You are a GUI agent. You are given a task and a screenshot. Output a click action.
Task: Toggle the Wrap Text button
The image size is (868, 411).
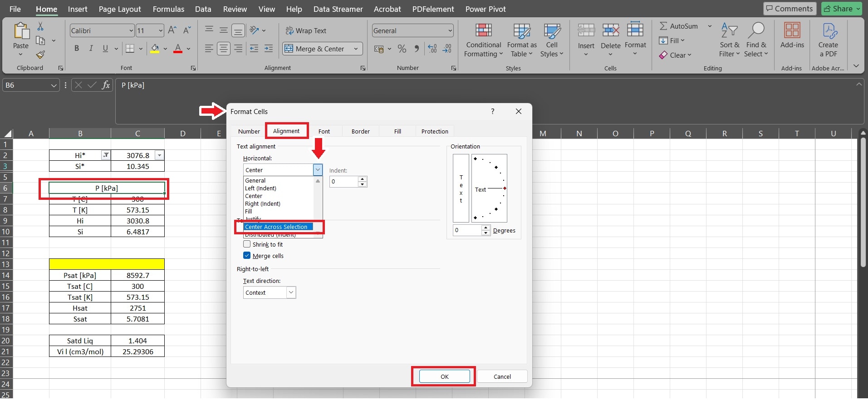pos(306,30)
